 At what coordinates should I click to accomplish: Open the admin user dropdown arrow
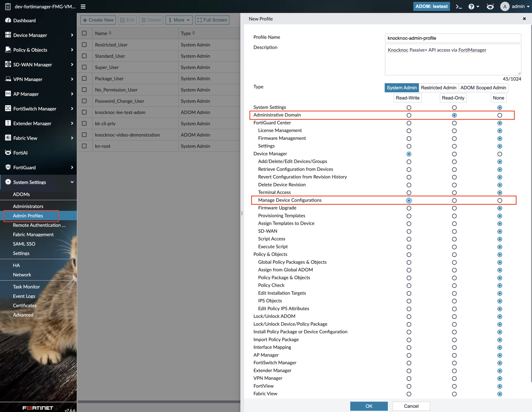click(528, 7)
